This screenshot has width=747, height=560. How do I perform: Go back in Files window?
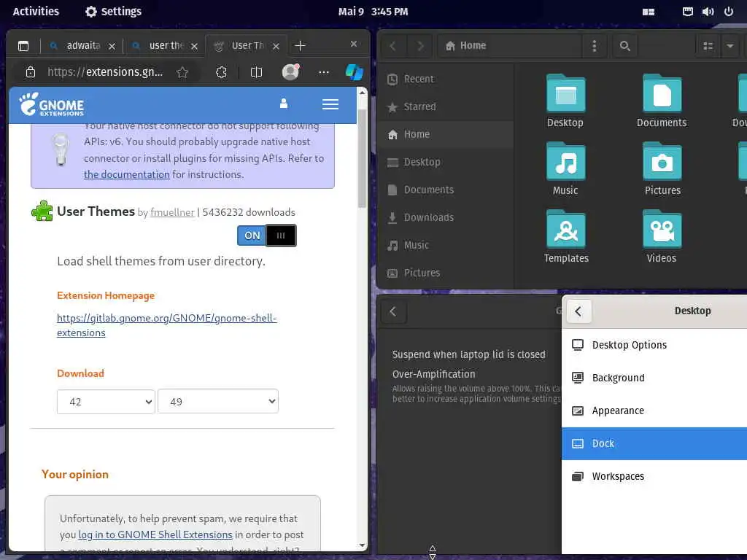393,46
